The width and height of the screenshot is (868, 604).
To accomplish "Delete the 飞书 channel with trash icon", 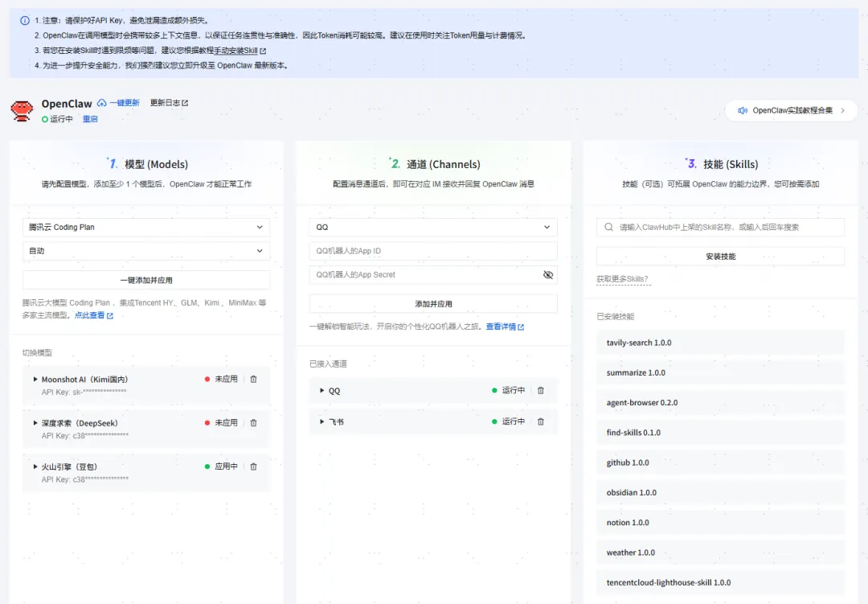I will (541, 421).
